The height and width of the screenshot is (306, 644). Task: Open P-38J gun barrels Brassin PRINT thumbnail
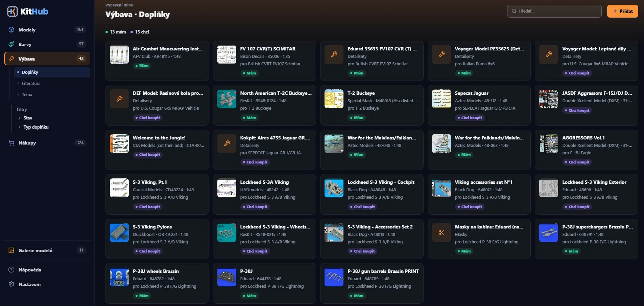334,277
